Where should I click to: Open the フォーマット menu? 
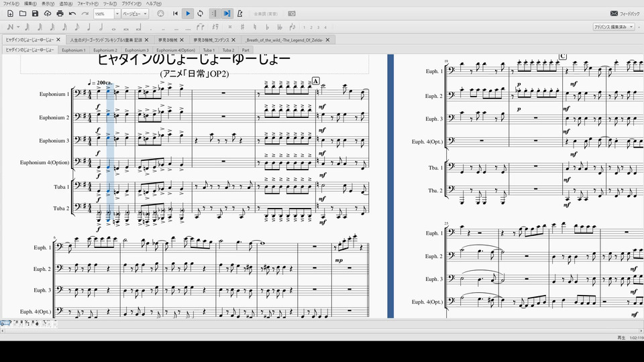click(88, 3)
